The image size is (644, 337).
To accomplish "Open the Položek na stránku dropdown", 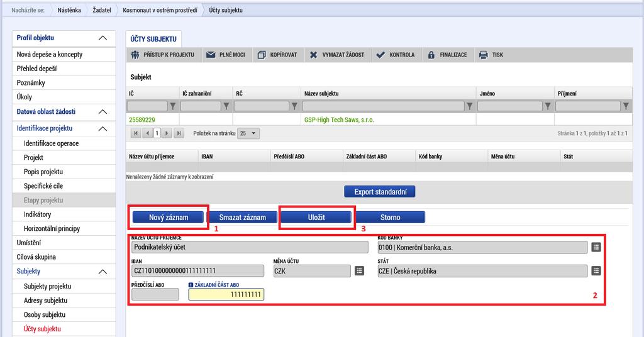I will click(x=248, y=133).
